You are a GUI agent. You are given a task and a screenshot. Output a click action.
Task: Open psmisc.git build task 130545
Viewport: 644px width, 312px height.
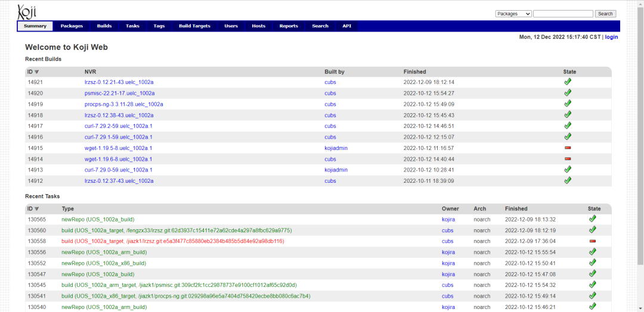[179, 285]
